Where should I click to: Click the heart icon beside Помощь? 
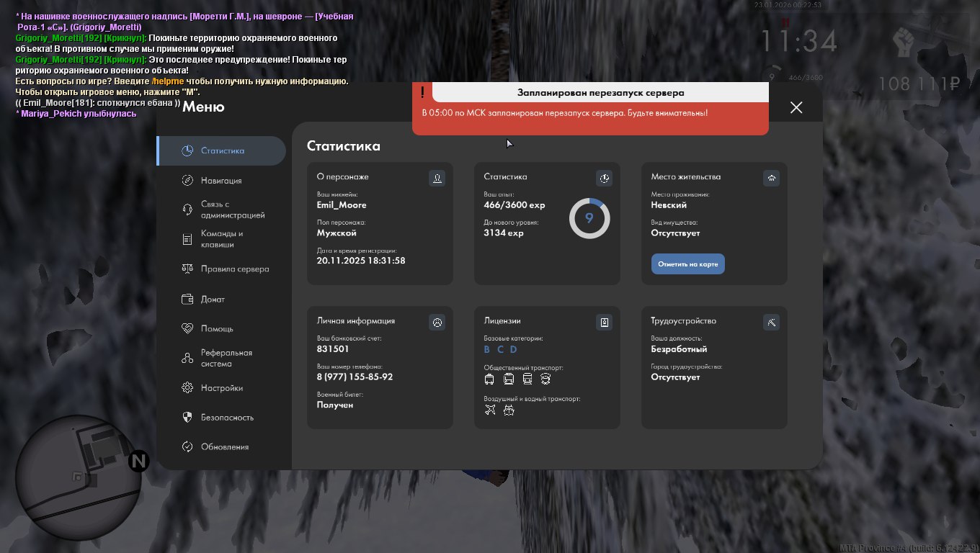pos(187,328)
